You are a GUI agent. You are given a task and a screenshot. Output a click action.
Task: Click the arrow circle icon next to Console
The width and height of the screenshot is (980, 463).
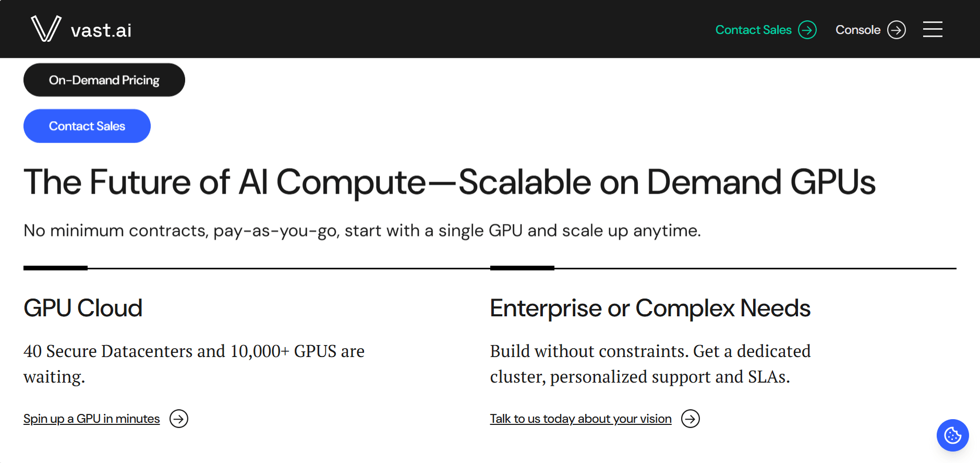[897, 30]
